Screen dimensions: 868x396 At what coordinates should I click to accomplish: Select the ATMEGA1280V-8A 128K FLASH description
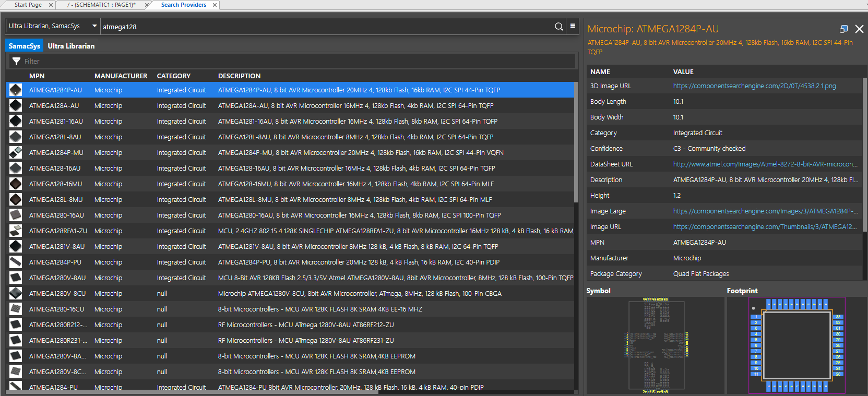coord(316,356)
